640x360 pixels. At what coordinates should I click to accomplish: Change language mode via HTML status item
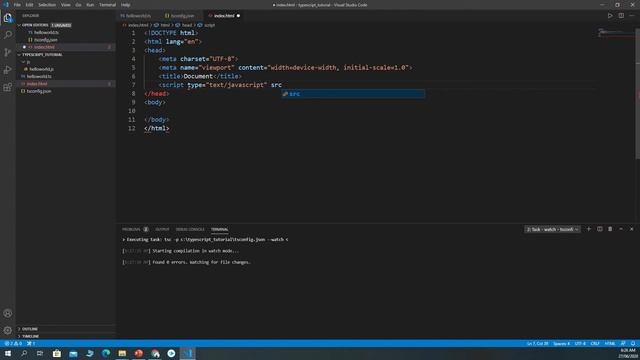pyautogui.click(x=610, y=344)
